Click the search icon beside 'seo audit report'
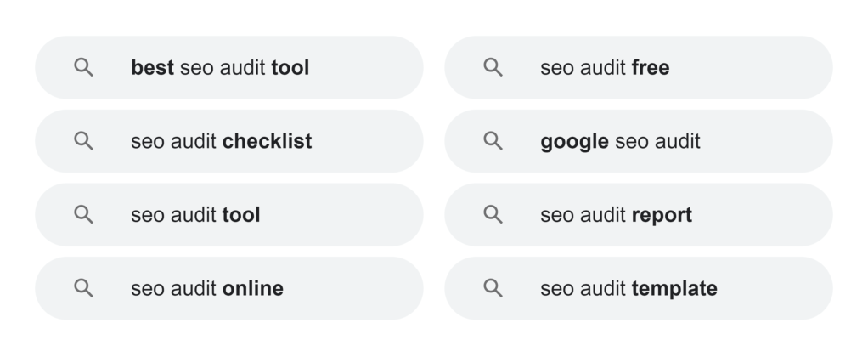 click(x=493, y=215)
